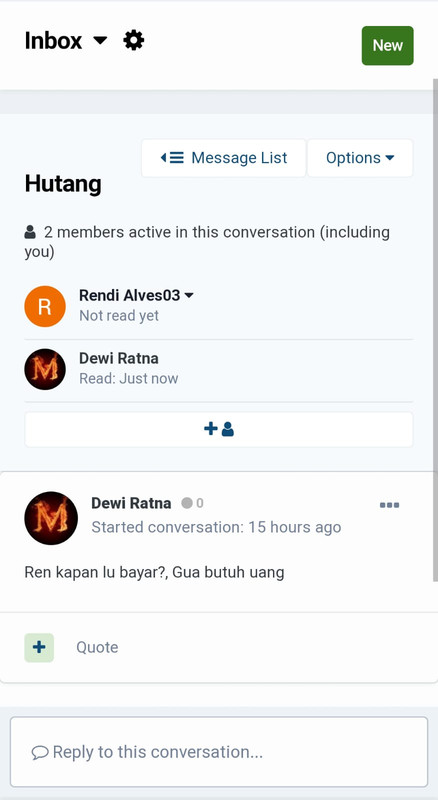This screenshot has width=438, height=800.
Task: Click the members icon beside active count
Action: tap(30, 233)
